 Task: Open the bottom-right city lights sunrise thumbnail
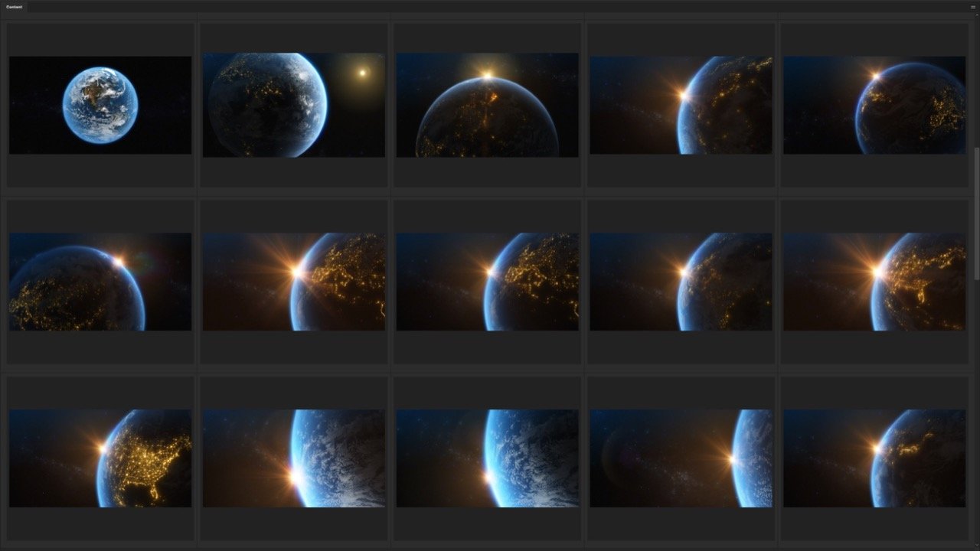point(875,459)
